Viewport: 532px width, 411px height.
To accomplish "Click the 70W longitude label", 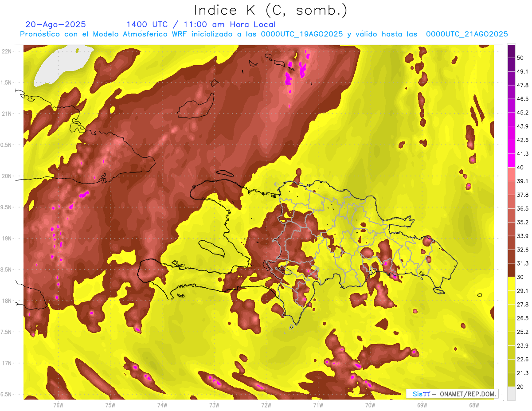I will (x=370, y=405).
